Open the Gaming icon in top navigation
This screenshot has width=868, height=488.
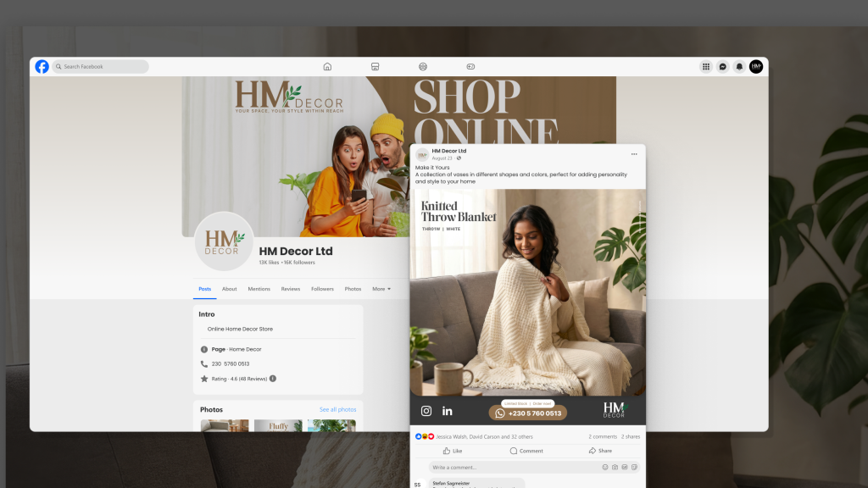[x=470, y=66]
